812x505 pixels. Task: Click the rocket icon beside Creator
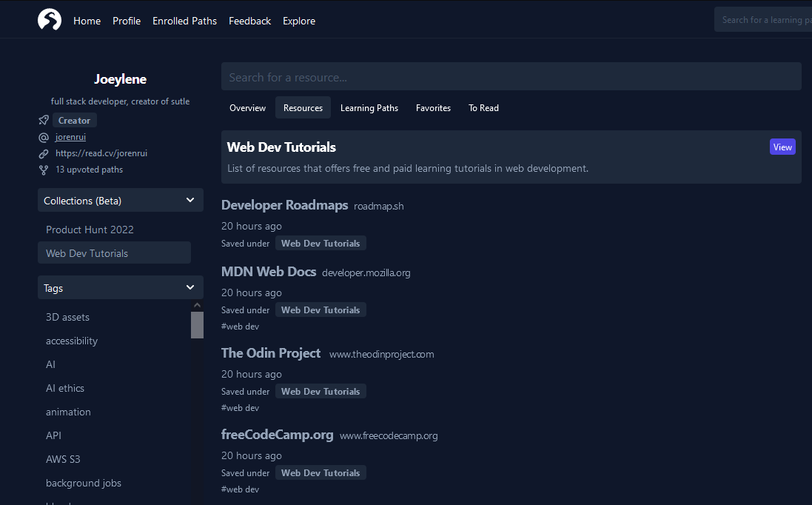pos(44,120)
